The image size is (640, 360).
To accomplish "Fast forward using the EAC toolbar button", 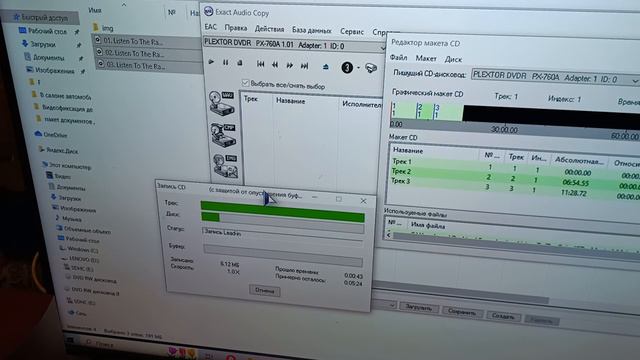I will coord(289,65).
